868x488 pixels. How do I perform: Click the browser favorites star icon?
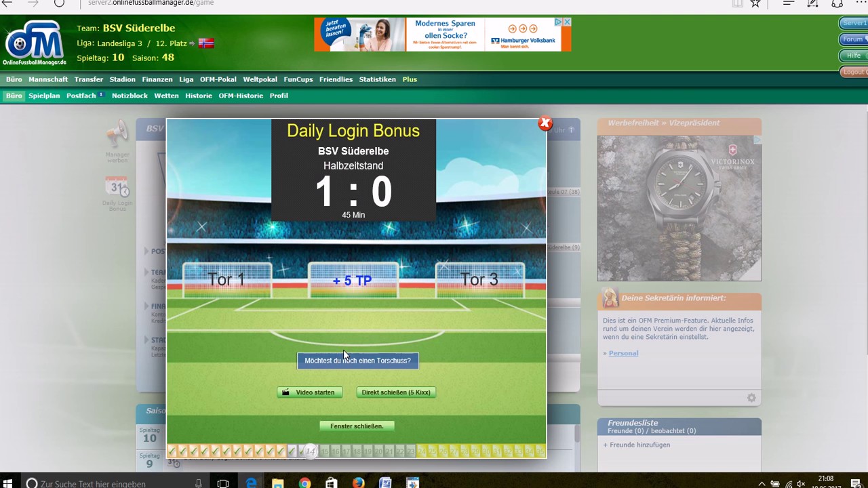point(755,3)
